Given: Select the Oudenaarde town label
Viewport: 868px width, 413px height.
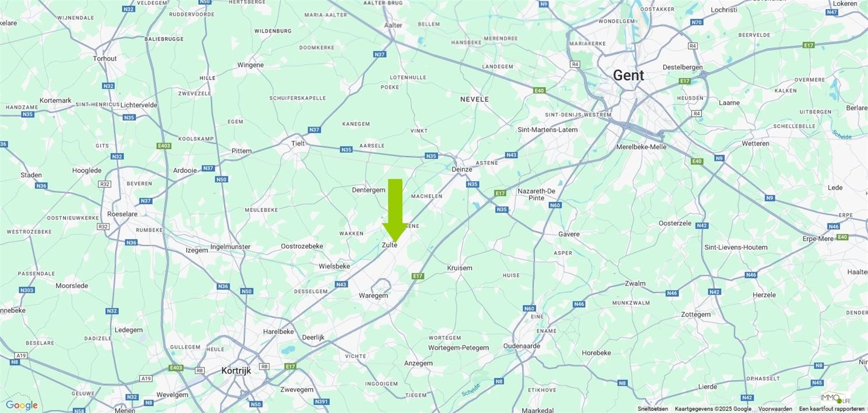Looking at the screenshot, I should click(x=522, y=346).
